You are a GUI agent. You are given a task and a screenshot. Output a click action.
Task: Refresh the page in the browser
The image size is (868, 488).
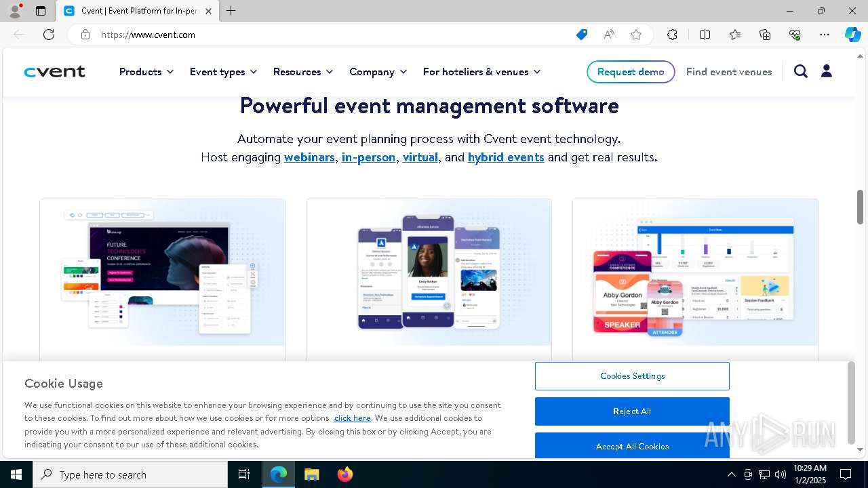[x=49, y=35]
